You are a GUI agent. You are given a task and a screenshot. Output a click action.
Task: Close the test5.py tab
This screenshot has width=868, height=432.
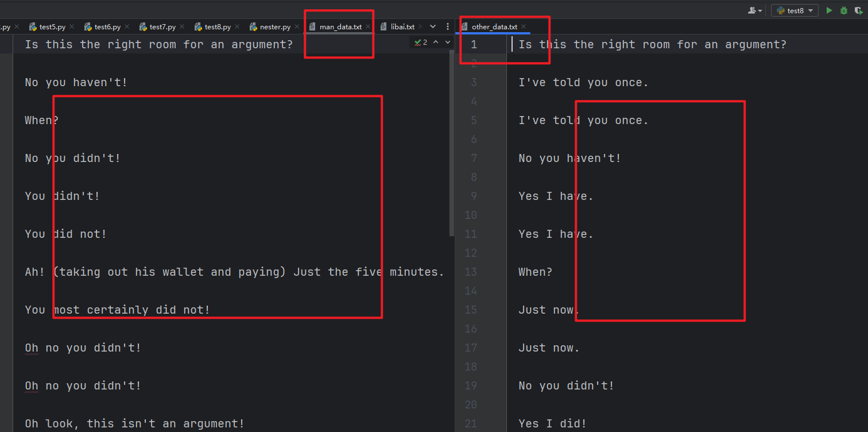click(72, 27)
